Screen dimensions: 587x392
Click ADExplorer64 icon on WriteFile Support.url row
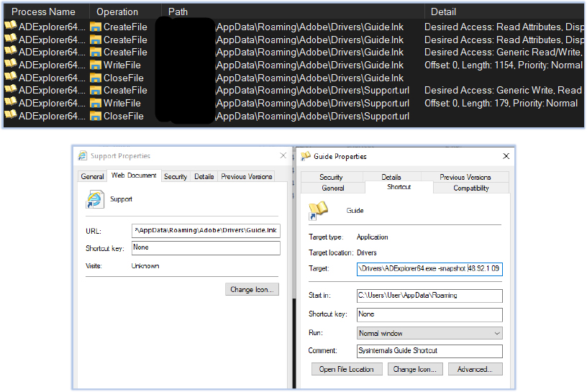(11, 102)
